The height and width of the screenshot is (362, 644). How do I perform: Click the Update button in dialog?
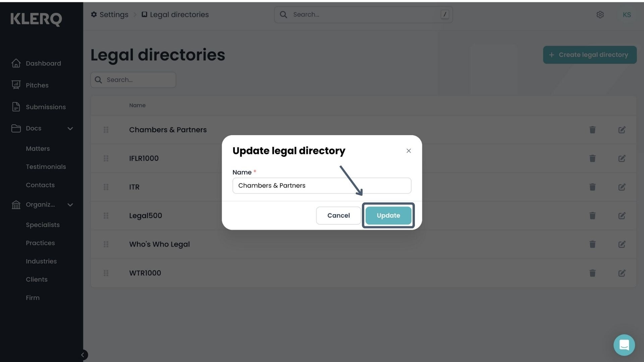[x=388, y=216]
